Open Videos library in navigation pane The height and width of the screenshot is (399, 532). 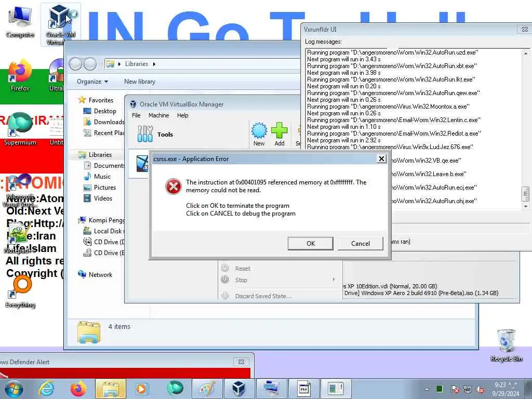pyautogui.click(x=102, y=198)
